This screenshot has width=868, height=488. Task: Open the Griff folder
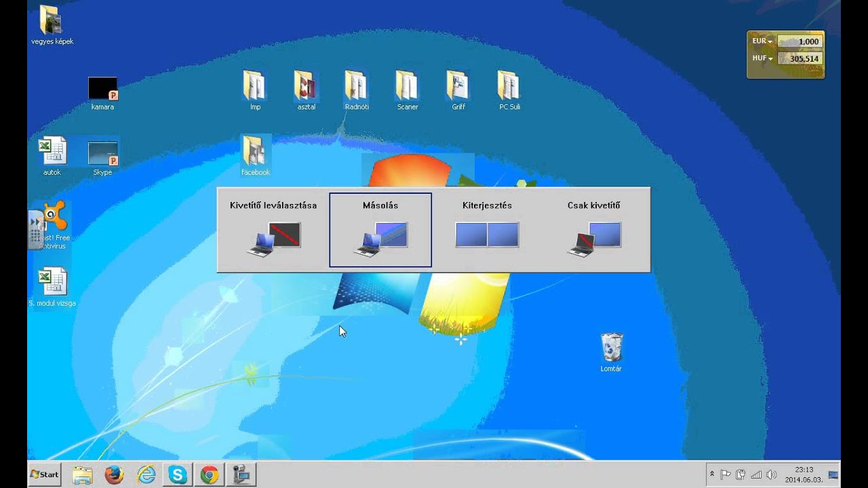point(458,90)
